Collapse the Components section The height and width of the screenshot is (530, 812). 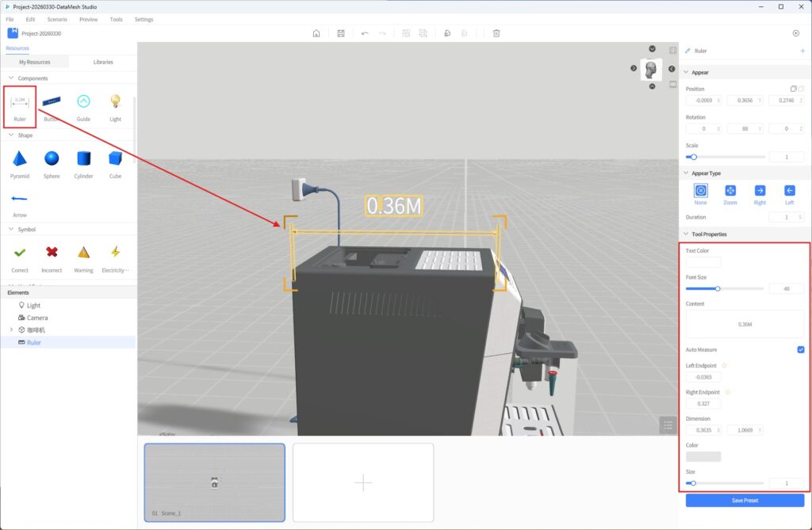11,78
